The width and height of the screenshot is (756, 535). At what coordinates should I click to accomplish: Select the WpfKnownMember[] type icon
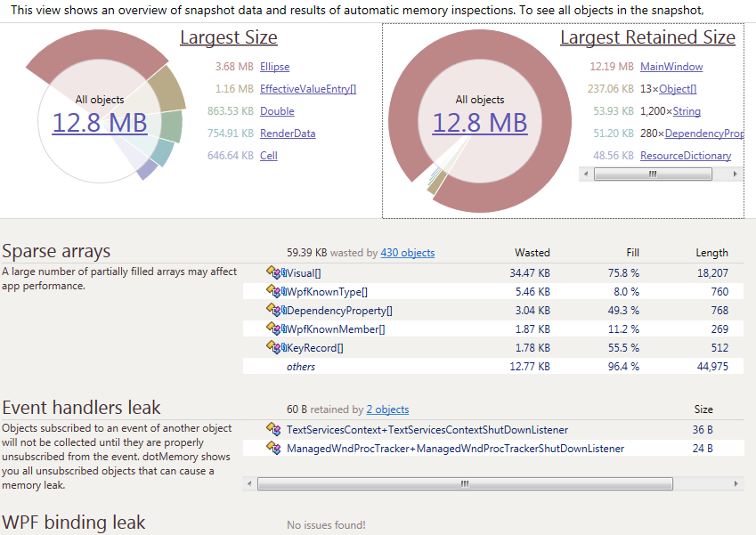pyautogui.click(x=273, y=328)
